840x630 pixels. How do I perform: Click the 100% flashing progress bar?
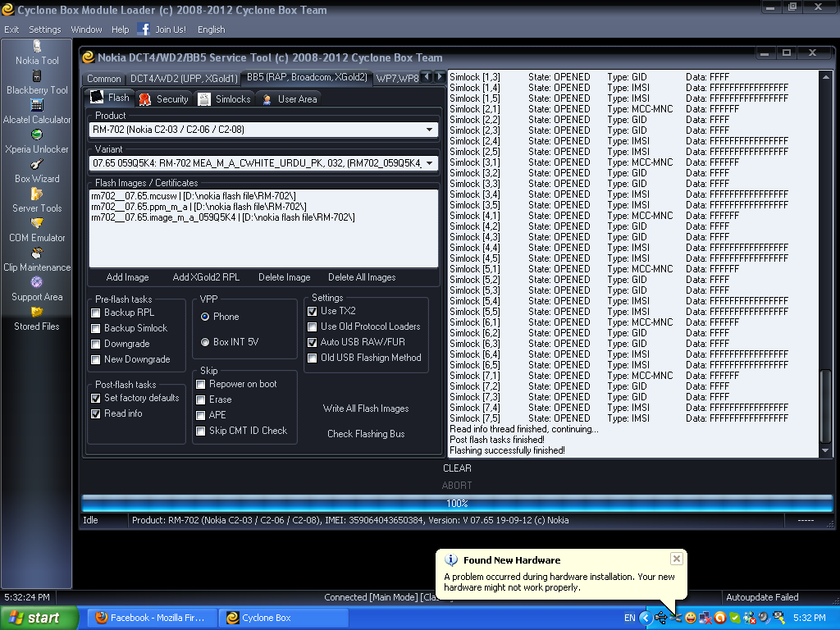457,504
